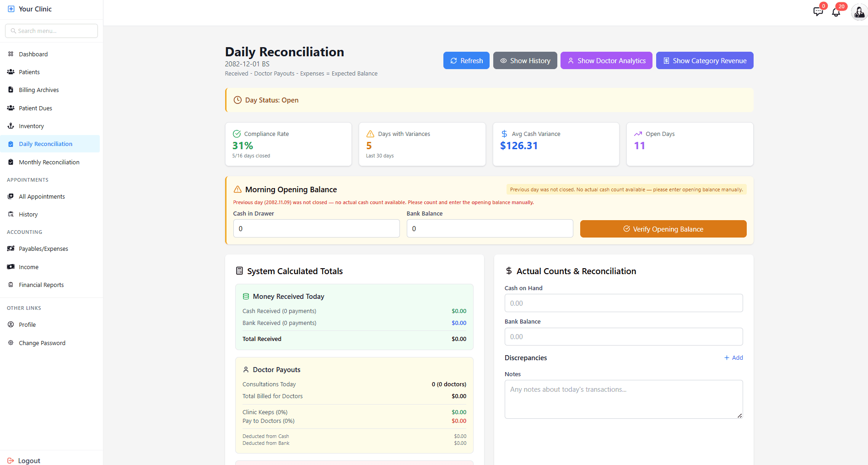Image resolution: width=868 pixels, height=465 pixels.
Task: Open the Dashboard menu item
Action: pyautogui.click(x=33, y=54)
